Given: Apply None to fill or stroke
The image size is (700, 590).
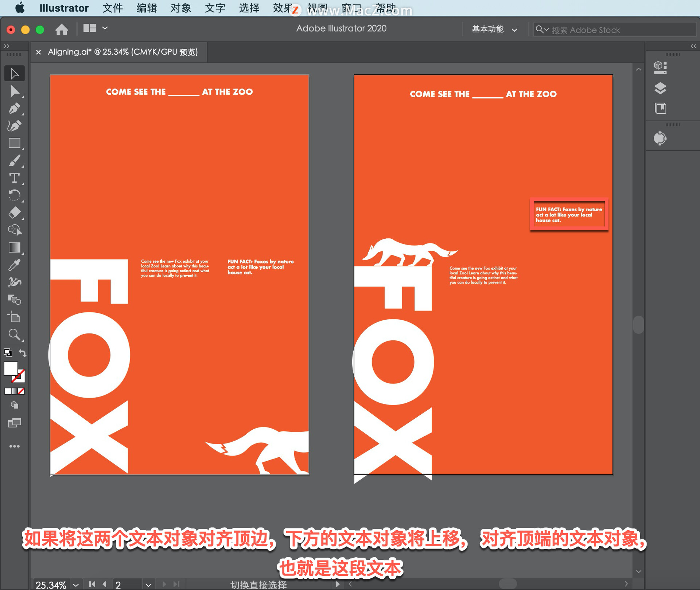Looking at the screenshot, I should point(21,391).
